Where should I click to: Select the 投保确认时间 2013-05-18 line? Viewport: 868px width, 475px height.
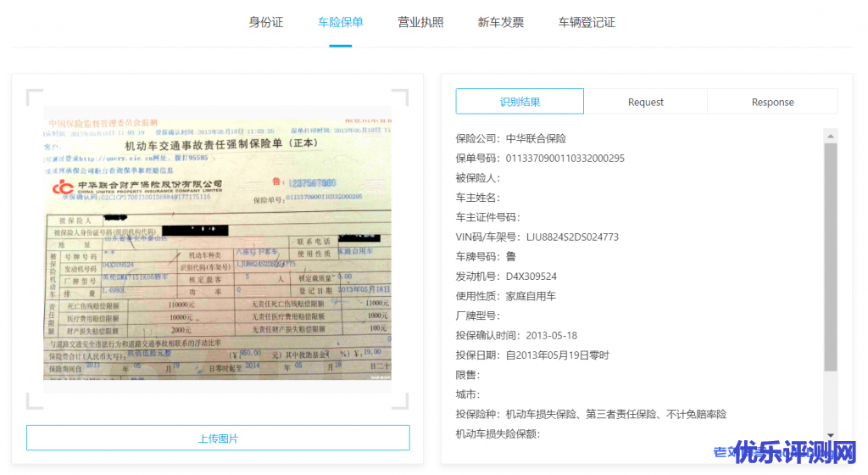516,336
